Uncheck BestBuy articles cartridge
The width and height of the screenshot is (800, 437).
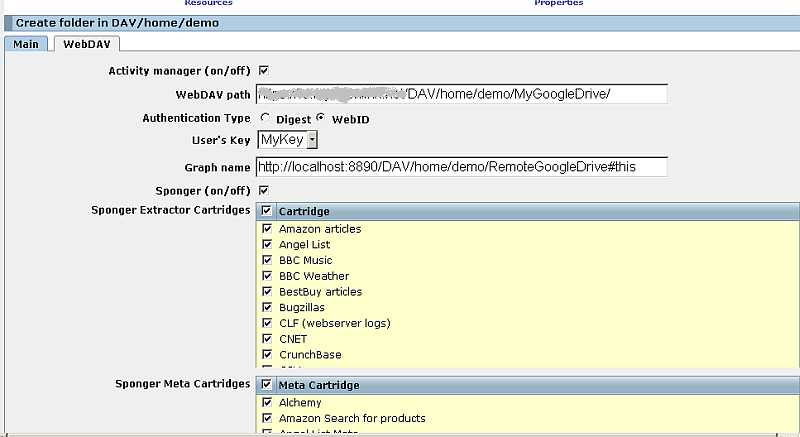coord(267,292)
